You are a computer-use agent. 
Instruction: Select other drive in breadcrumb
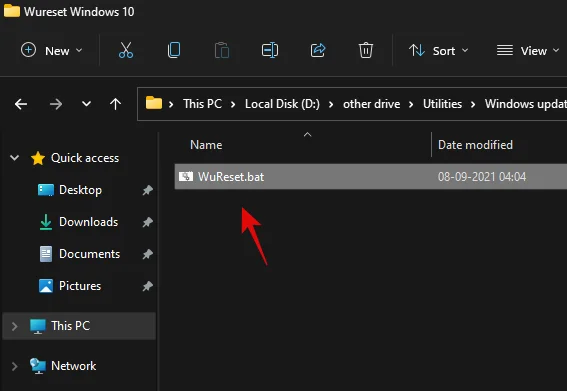371,104
